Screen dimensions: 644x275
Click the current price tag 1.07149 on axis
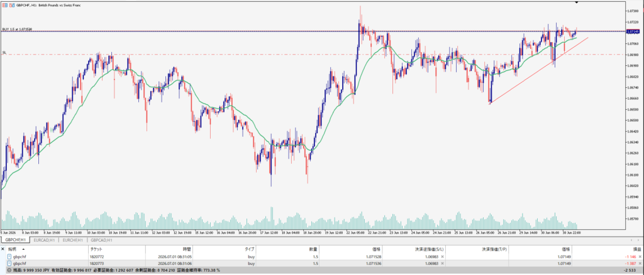pos(633,31)
